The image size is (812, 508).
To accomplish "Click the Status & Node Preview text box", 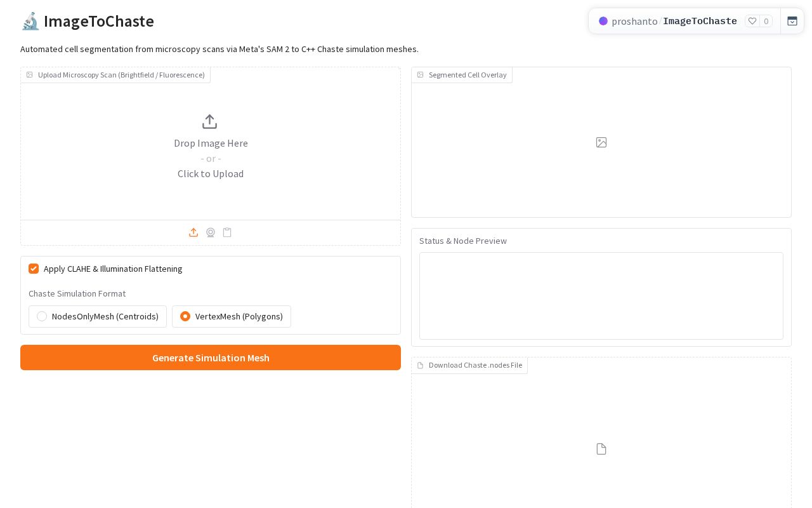I will pos(601,296).
